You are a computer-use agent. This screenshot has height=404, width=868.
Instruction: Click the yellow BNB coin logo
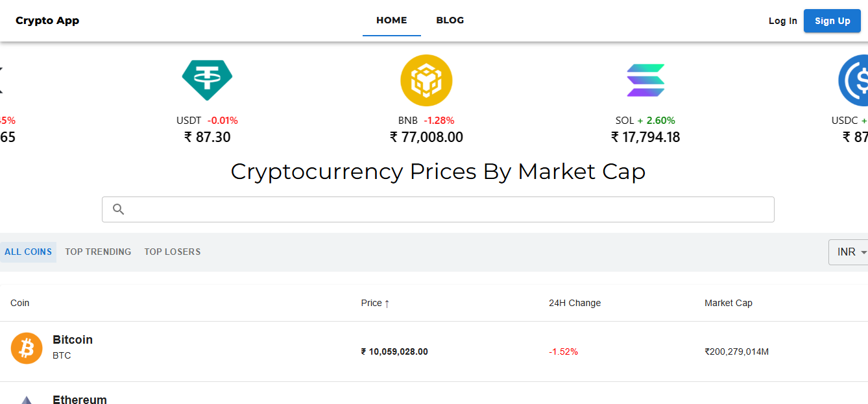426,80
